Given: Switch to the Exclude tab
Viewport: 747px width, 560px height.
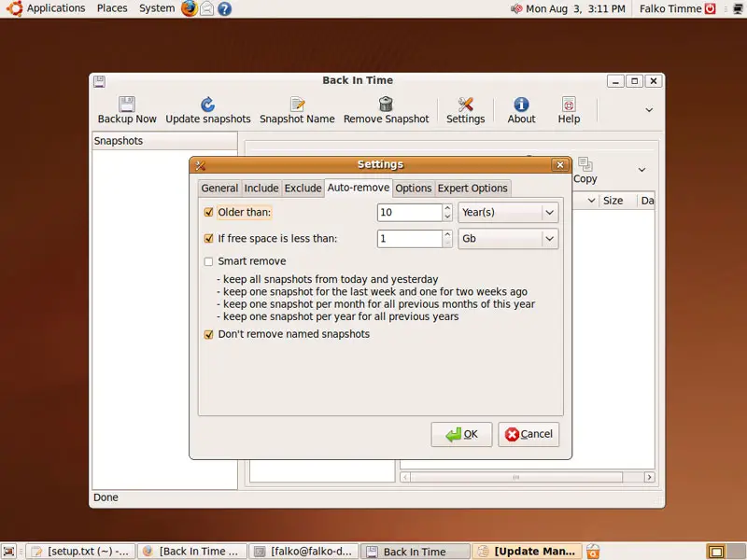Looking at the screenshot, I should pos(303,189).
